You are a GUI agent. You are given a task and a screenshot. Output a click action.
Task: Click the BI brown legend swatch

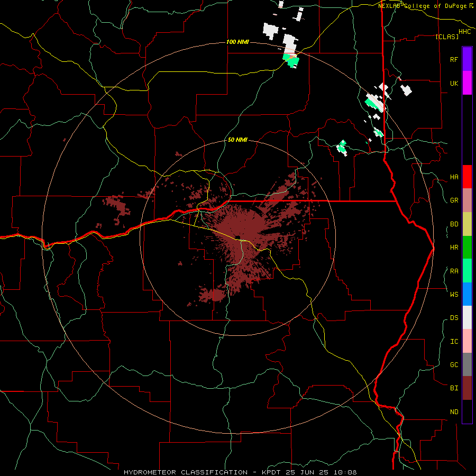tap(467, 388)
